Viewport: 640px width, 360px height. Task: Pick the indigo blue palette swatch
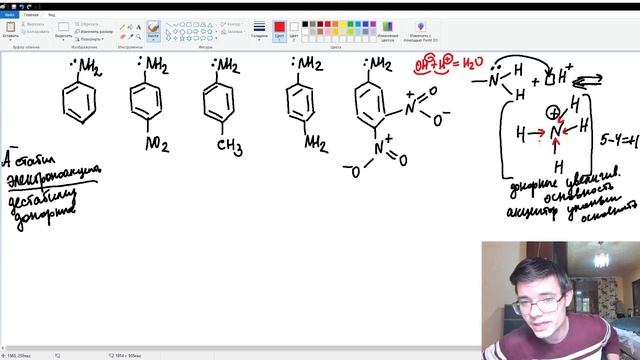click(x=365, y=24)
